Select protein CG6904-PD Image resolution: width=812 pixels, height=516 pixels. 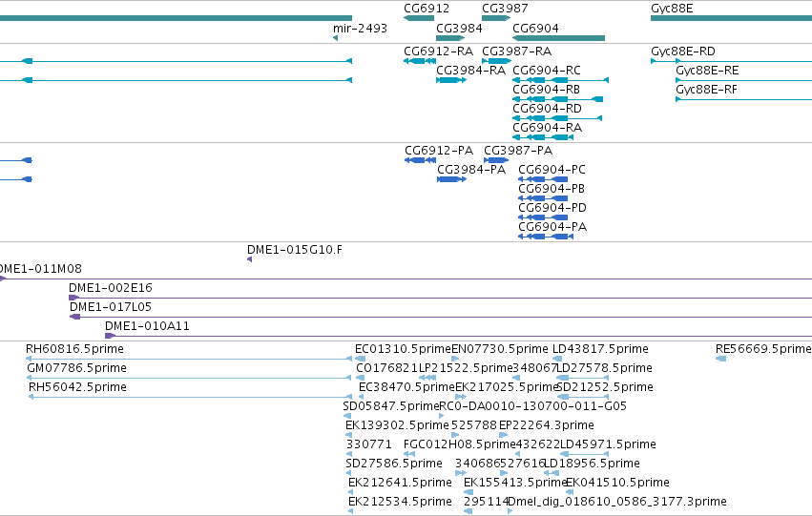pyautogui.click(x=543, y=217)
